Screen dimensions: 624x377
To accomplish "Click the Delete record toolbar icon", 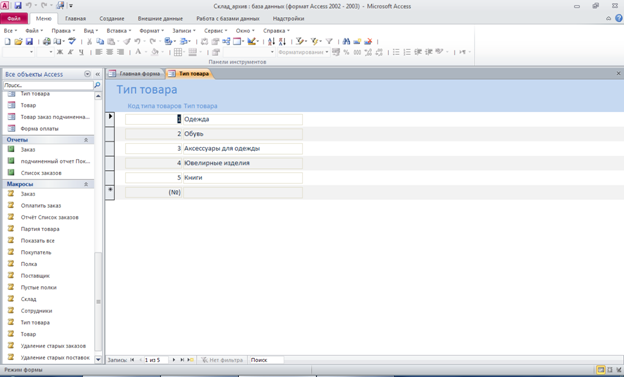I will [x=368, y=41].
